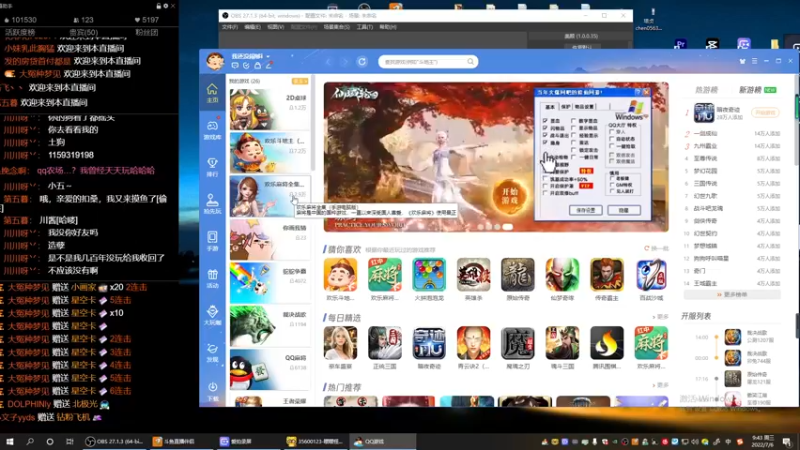
Task: Click the user avatar in QQ Games header
Action: (215, 61)
